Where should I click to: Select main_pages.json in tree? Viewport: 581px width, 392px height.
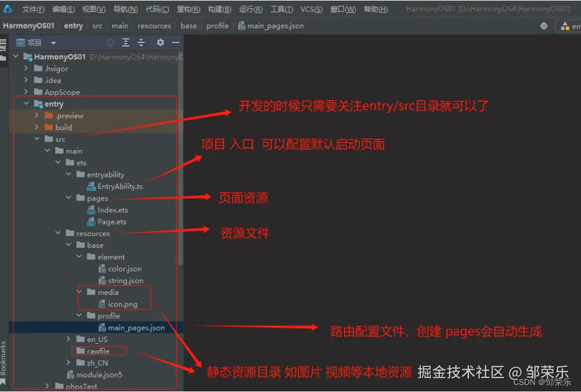coord(132,327)
